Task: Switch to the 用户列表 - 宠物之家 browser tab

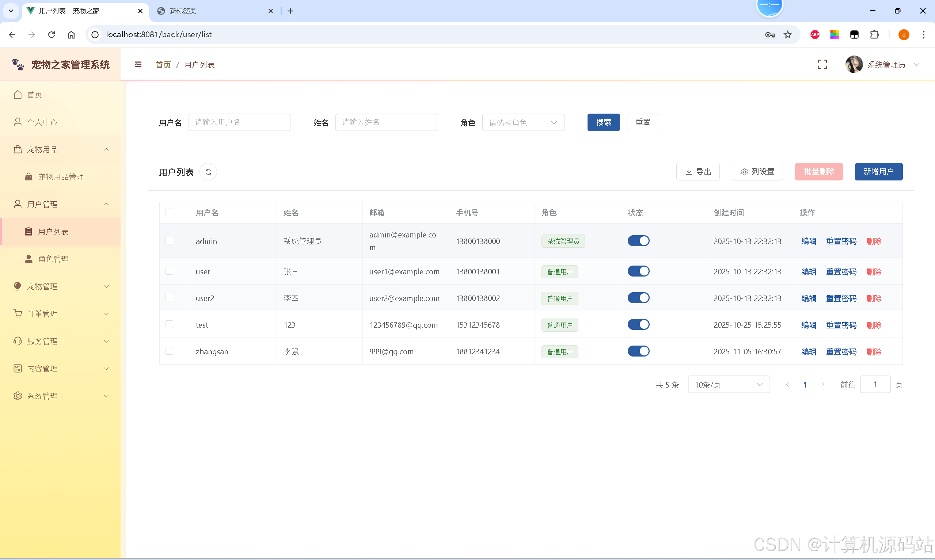Action: (85, 11)
